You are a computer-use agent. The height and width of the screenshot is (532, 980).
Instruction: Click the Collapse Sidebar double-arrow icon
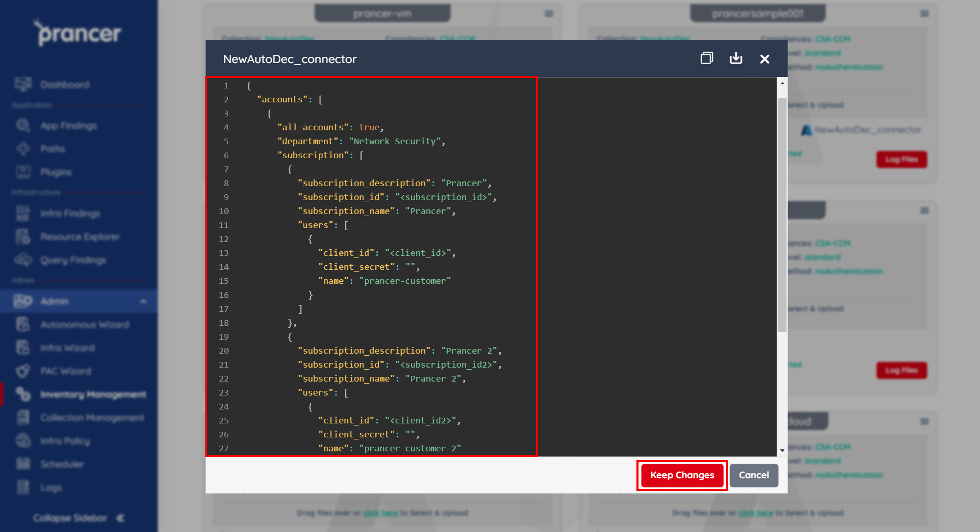click(120, 518)
